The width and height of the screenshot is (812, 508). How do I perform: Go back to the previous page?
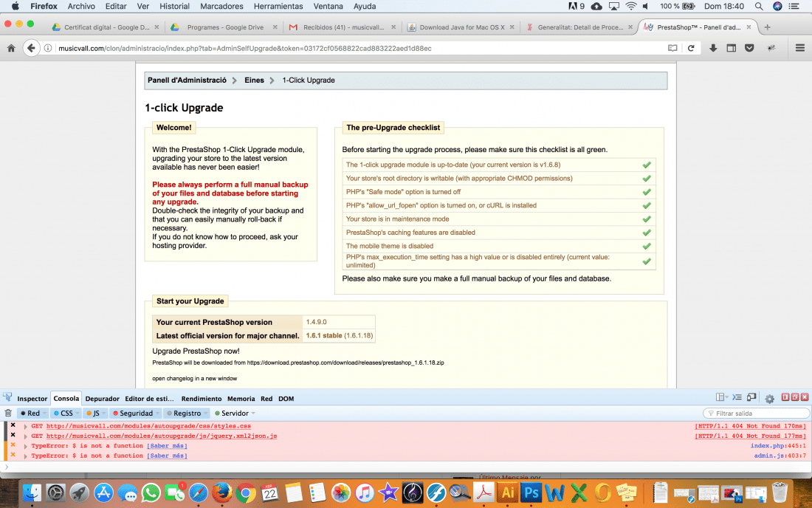[31, 48]
